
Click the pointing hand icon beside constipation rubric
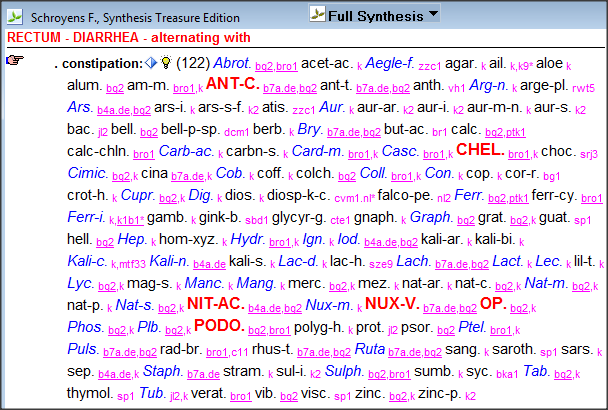tap(15, 60)
